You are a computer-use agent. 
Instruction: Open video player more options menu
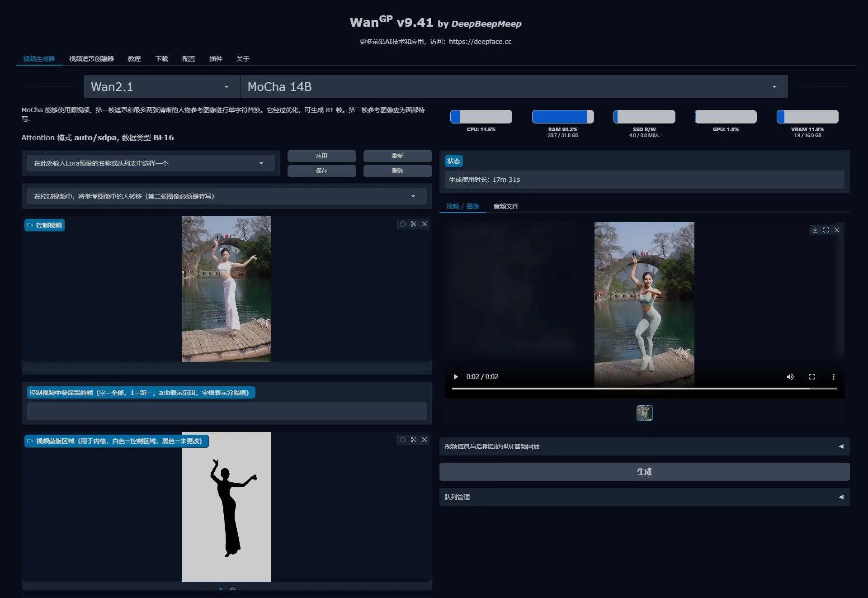[833, 377]
